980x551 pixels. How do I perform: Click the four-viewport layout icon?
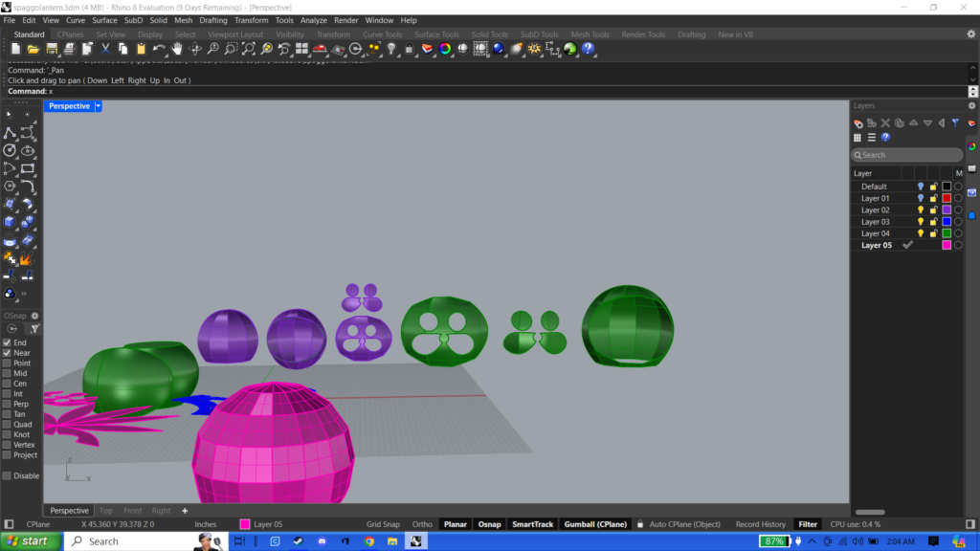point(301,49)
